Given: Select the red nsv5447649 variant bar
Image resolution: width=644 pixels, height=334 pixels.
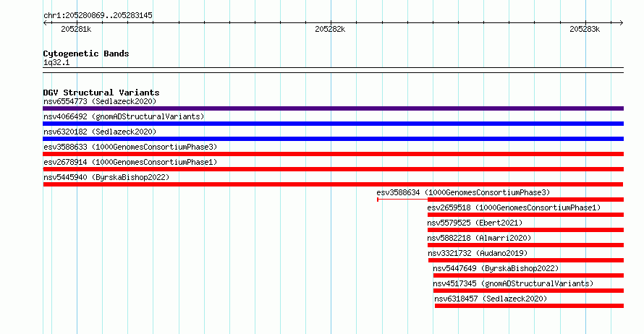Looking at the screenshot, I should [x=529, y=275].
